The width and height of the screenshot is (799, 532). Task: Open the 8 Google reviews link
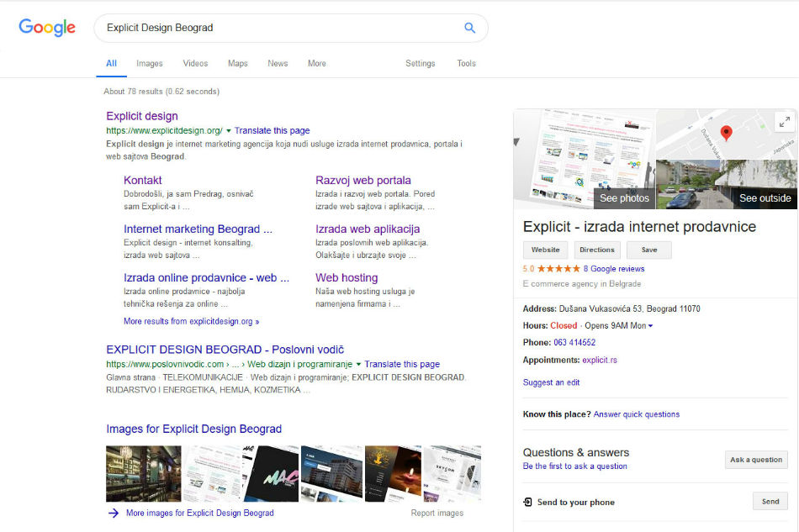coord(613,269)
